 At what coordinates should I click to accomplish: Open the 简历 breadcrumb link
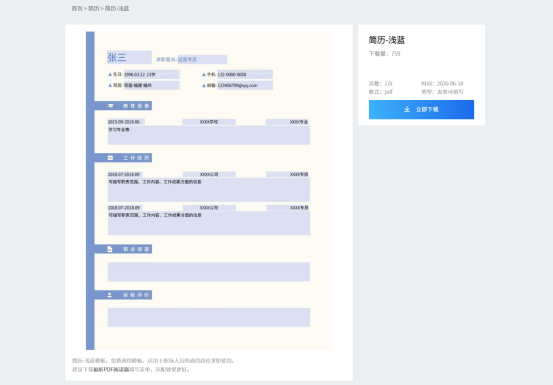[93, 8]
